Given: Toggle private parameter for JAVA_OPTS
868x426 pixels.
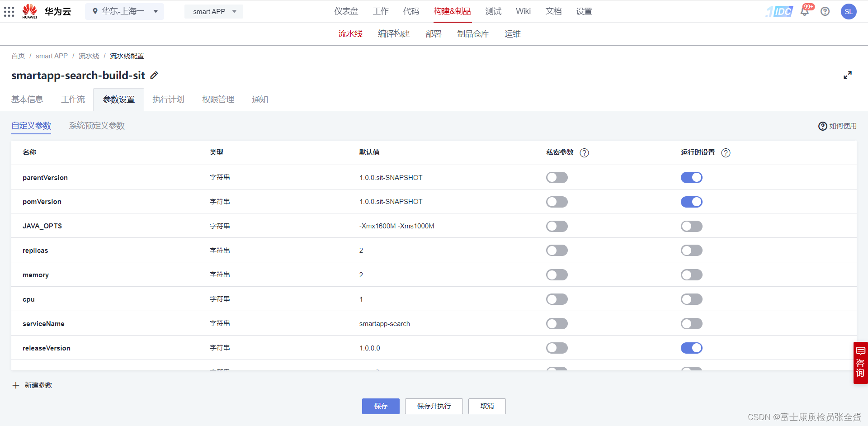Looking at the screenshot, I should pyautogui.click(x=557, y=226).
